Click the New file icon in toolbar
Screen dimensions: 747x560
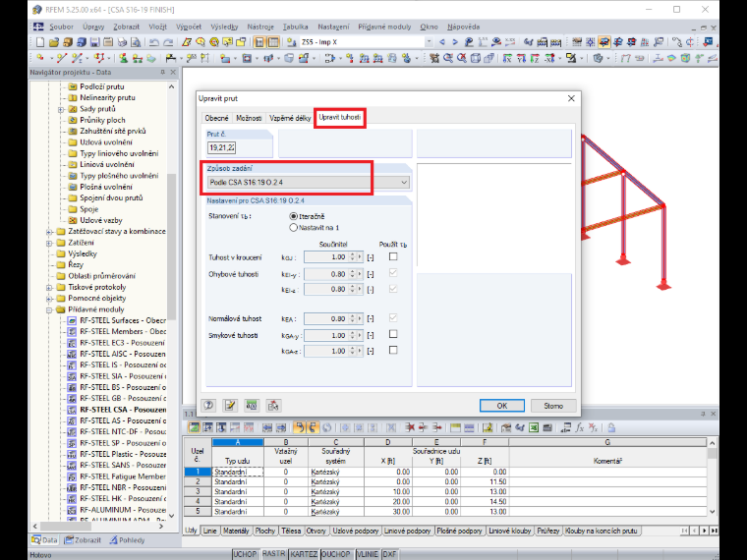pos(40,42)
